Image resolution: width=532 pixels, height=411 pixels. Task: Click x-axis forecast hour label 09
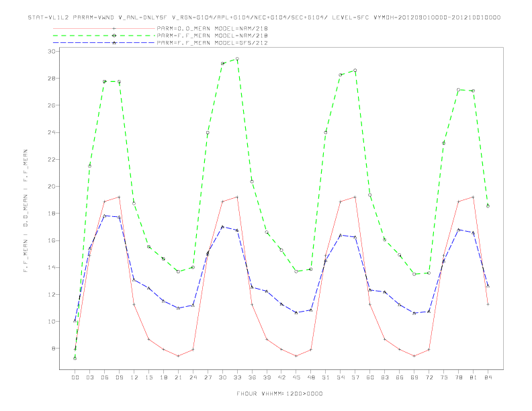(119, 377)
